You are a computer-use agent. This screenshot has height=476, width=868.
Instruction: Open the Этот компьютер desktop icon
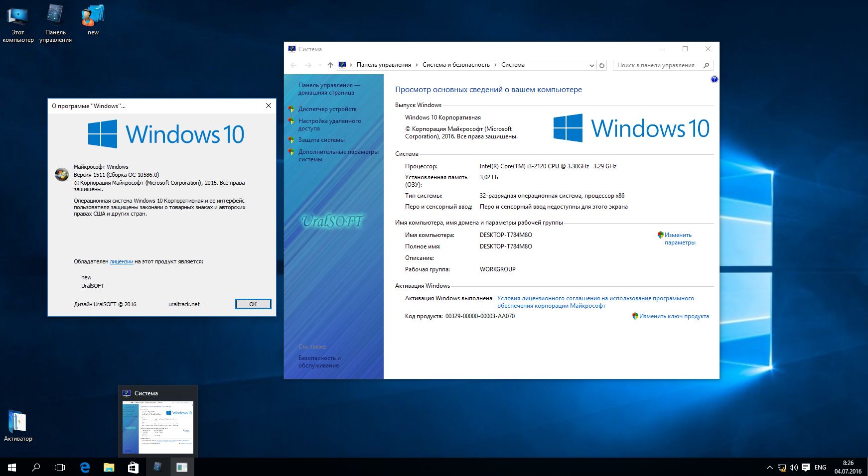18,23
